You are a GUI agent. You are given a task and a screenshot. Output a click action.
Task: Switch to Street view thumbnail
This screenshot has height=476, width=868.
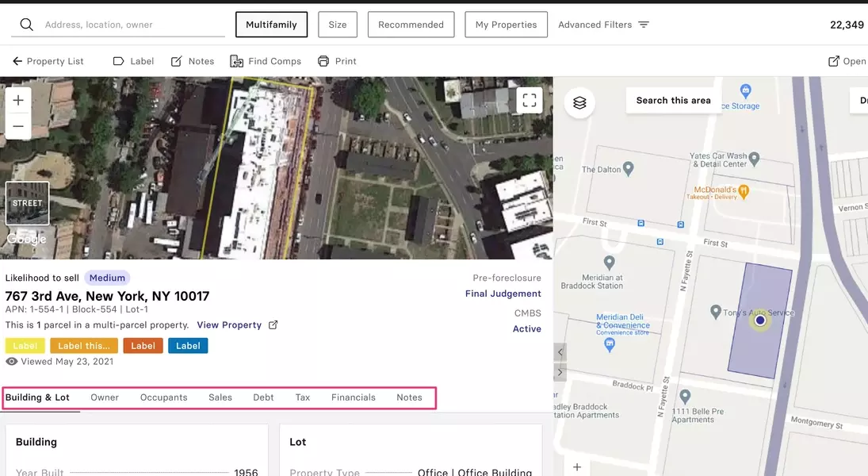point(27,203)
